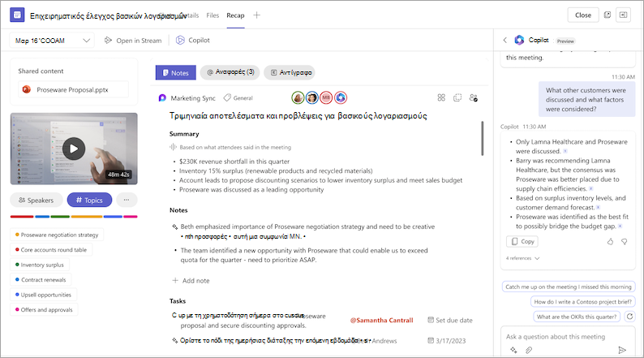Open the more options ellipsis beside Topics

(x=127, y=201)
